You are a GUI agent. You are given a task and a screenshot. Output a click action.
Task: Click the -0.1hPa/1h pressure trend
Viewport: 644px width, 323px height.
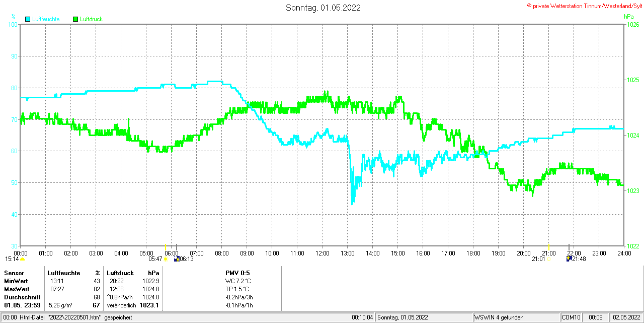coord(239,305)
